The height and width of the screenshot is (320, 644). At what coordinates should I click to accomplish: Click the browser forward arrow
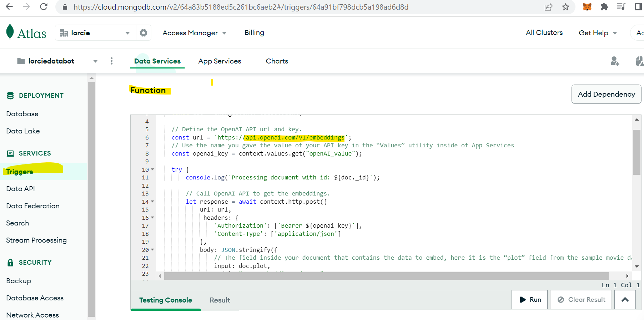[x=26, y=7]
